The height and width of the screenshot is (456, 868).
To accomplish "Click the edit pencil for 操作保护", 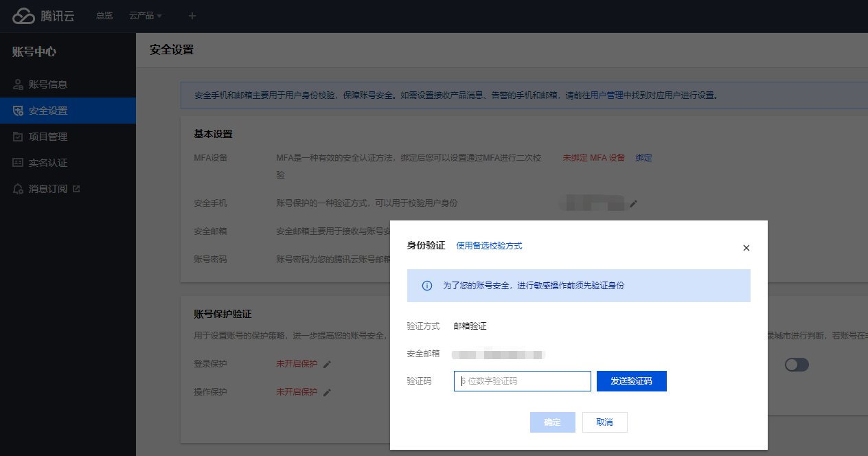I will (x=328, y=393).
